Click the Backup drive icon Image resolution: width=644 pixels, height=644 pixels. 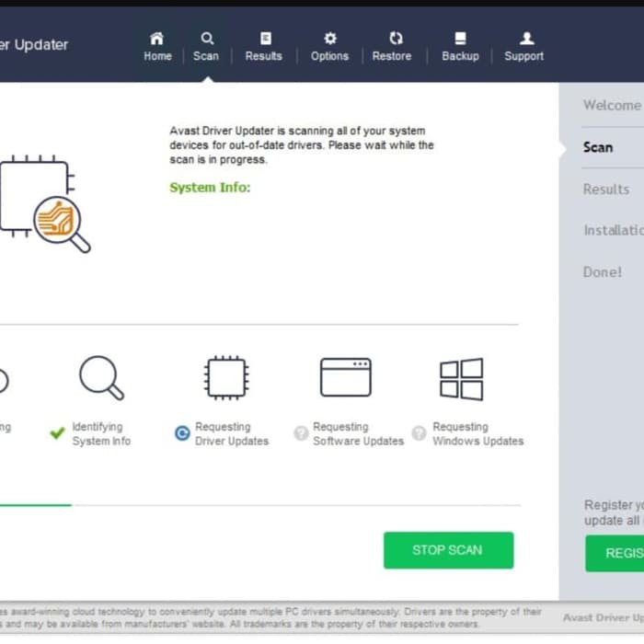(460, 39)
